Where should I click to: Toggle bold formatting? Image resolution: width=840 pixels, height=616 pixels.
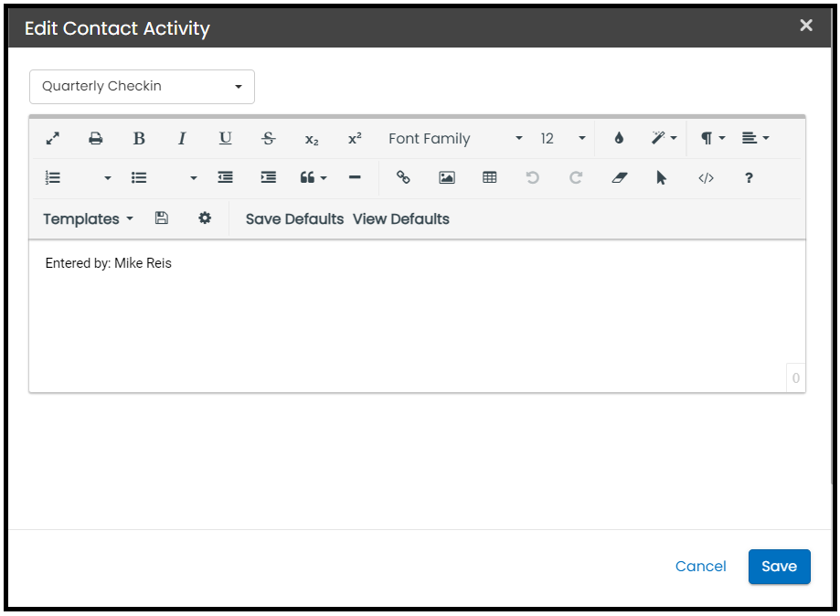point(139,139)
